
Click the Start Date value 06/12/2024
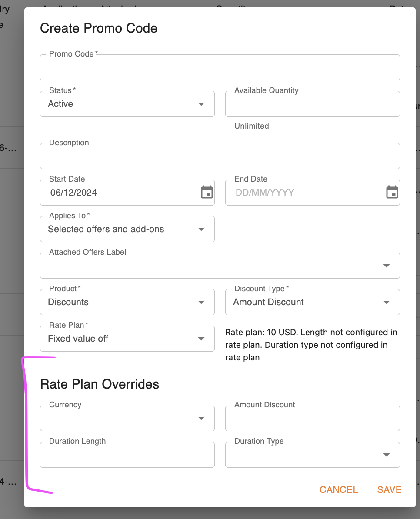click(x=73, y=193)
